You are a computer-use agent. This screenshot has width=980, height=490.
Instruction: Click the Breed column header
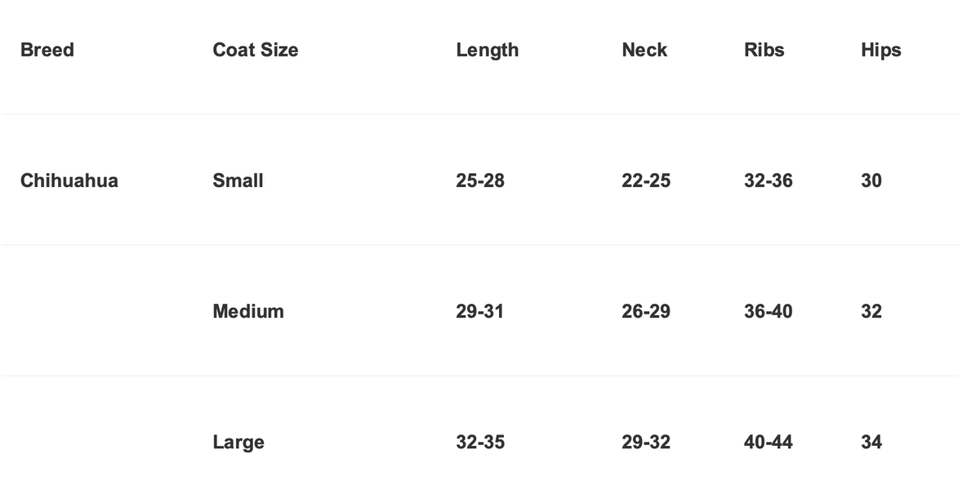[47, 50]
